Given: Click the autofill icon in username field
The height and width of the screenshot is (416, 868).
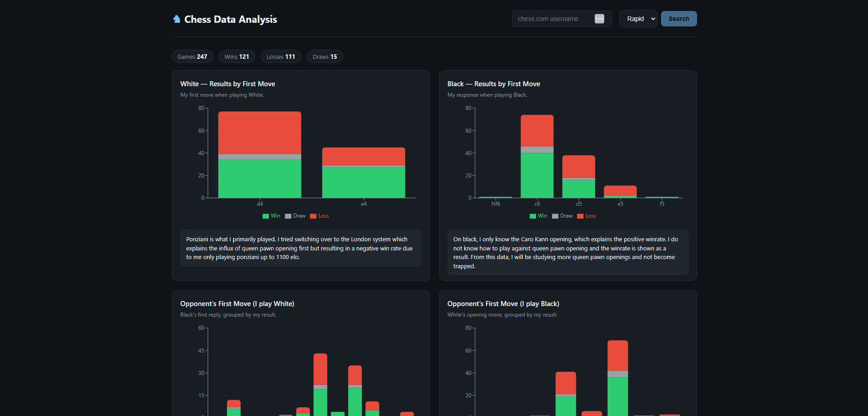Looking at the screenshot, I should click(x=599, y=19).
